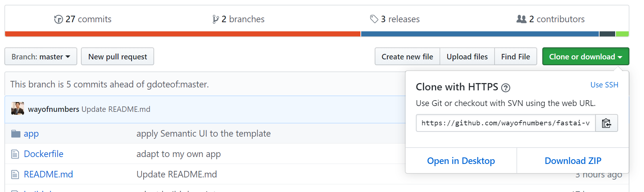Click Download ZIP link

pyautogui.click(x=573, y=161)
